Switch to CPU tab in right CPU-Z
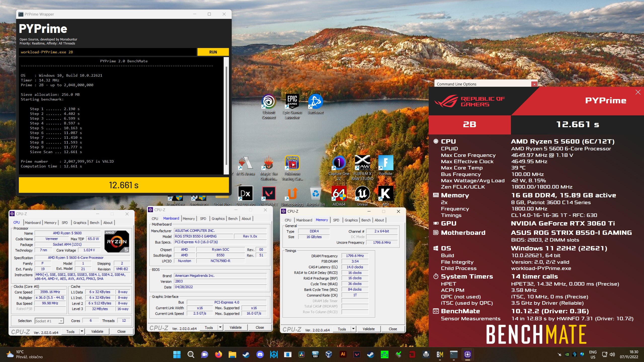The width and height of the screenshot is (644, 362). tap(288, 220)
